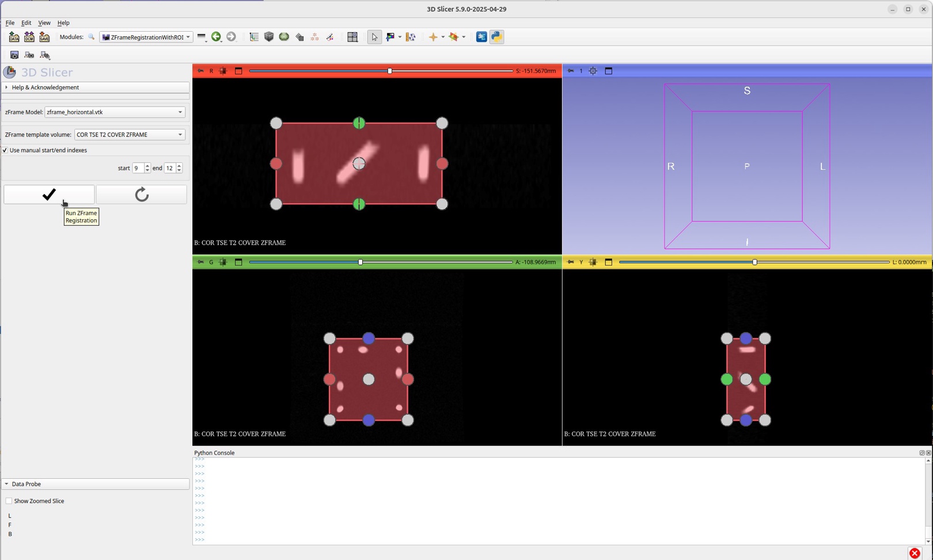Open the view layout selector icon
The image size is (933, 560).
click(352, 37)
